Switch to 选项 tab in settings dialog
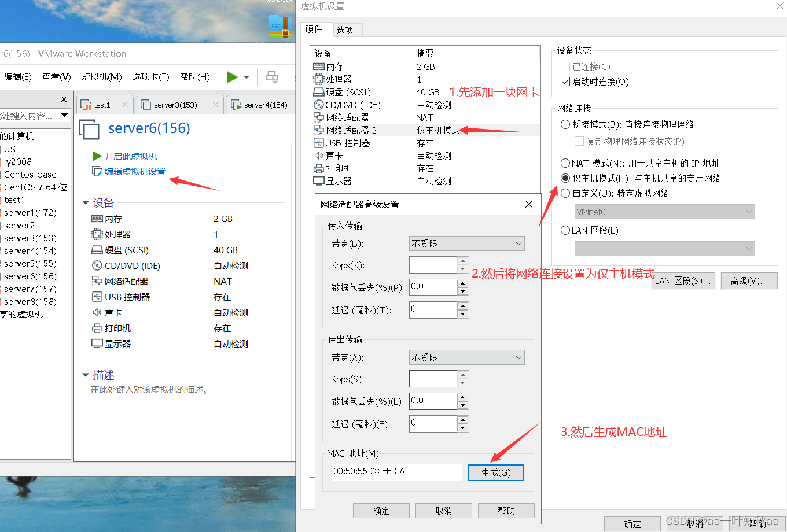The image size is (787, 532). coord(345,30)
